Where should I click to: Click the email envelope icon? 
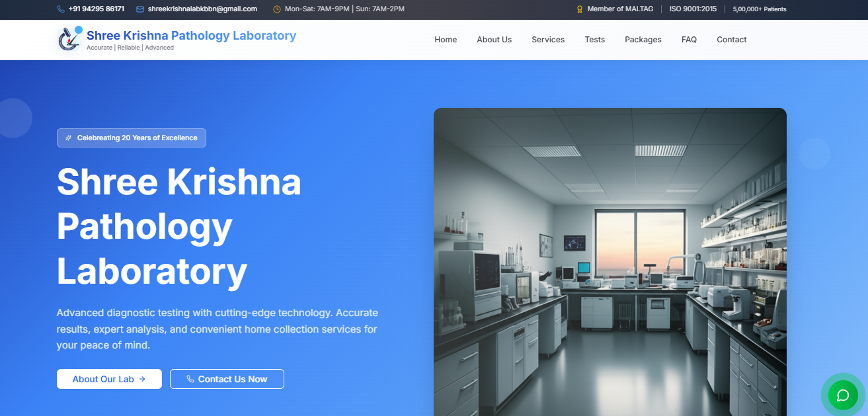click(x=140, y=9)
